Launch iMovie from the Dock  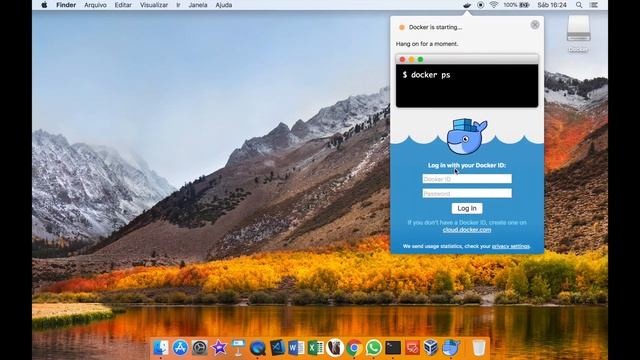coord(219,348)
